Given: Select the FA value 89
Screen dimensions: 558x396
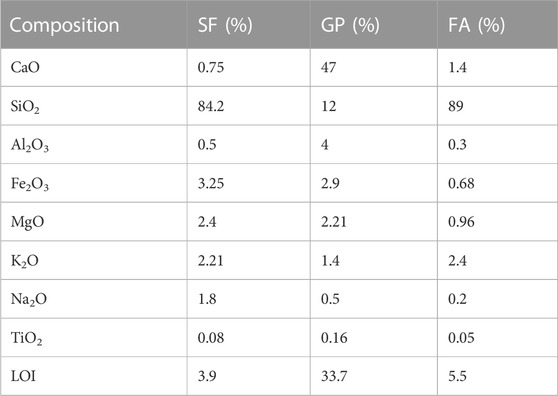Looking at the screenshot, I should pos(456,106).
